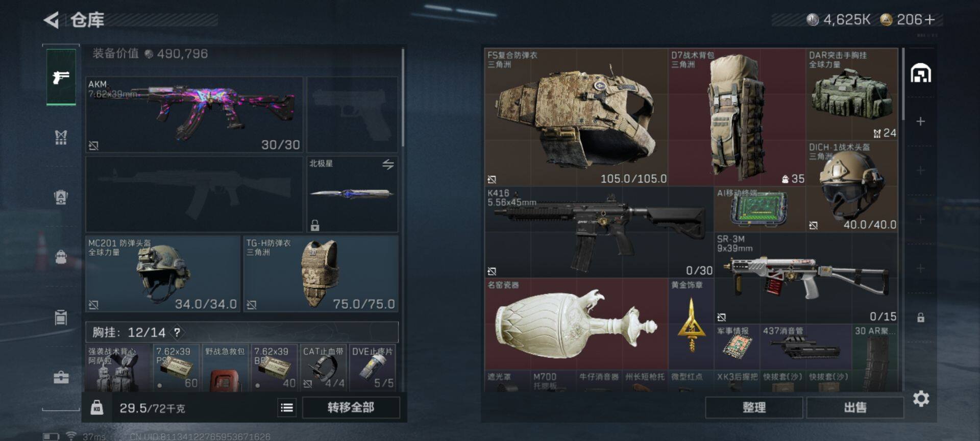Open the briefcase sidebar category
This screenshot has height=441, width=980.
pos(61,377)
